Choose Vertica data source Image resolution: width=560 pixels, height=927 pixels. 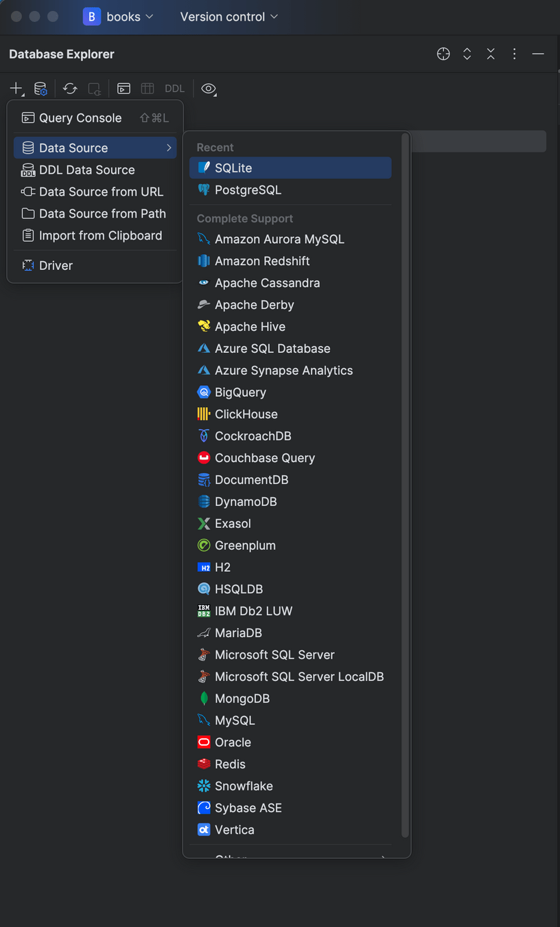[290, 830]
